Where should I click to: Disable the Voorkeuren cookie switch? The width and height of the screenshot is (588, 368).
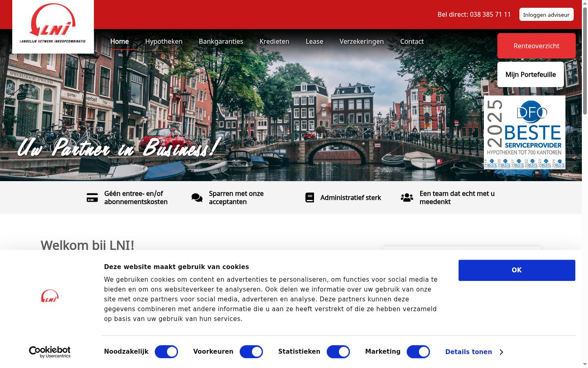tap(251, 352)
